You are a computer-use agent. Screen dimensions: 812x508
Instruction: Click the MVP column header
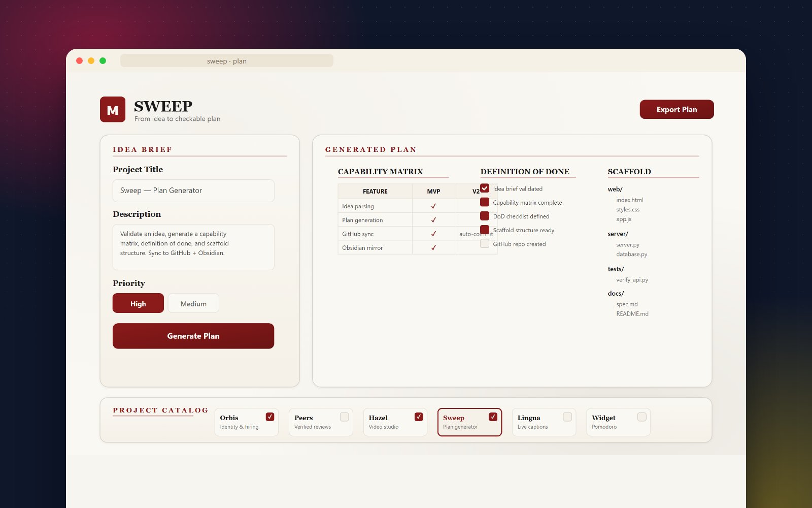[x=433, y=192]
